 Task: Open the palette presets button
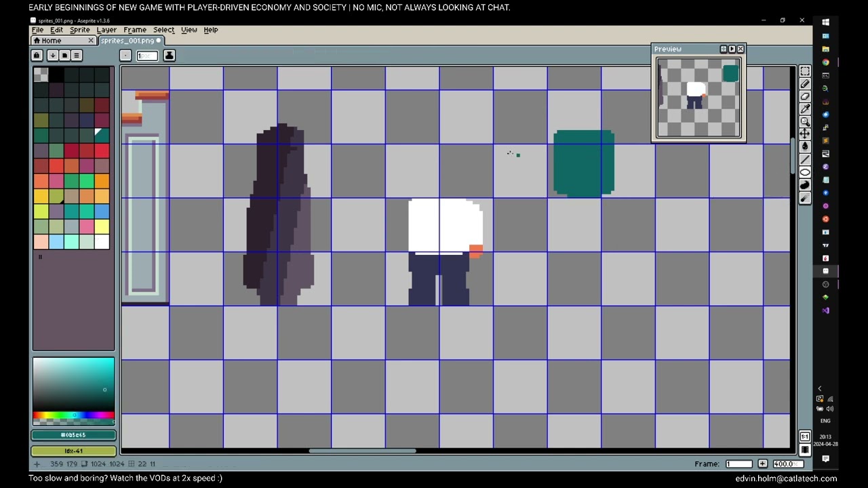tap(64, 56)
